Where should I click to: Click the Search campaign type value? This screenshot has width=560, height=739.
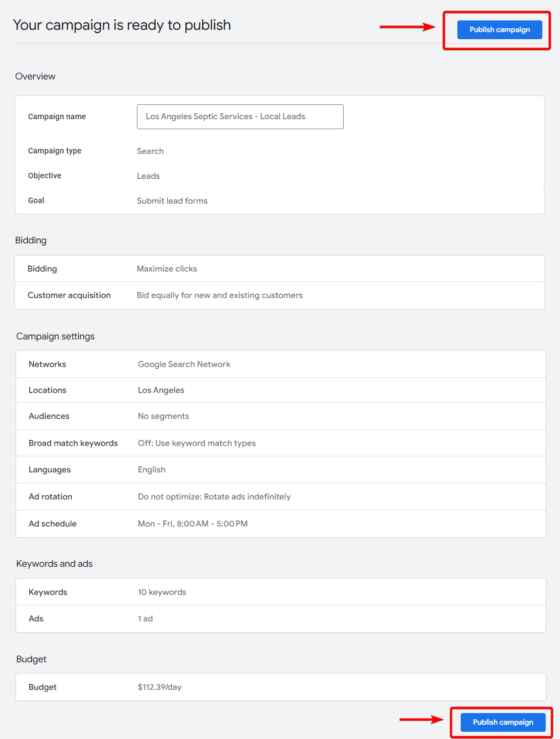[x=150, y=151]
